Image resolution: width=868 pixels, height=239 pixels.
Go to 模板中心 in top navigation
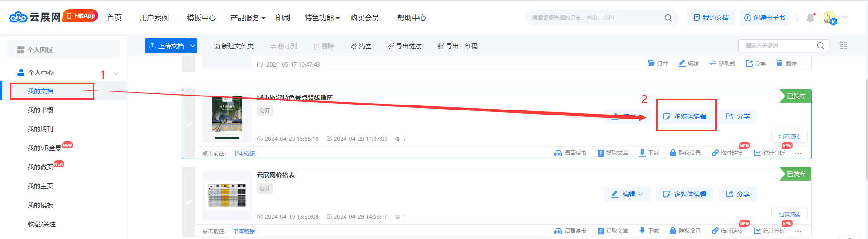pos(201,18)
